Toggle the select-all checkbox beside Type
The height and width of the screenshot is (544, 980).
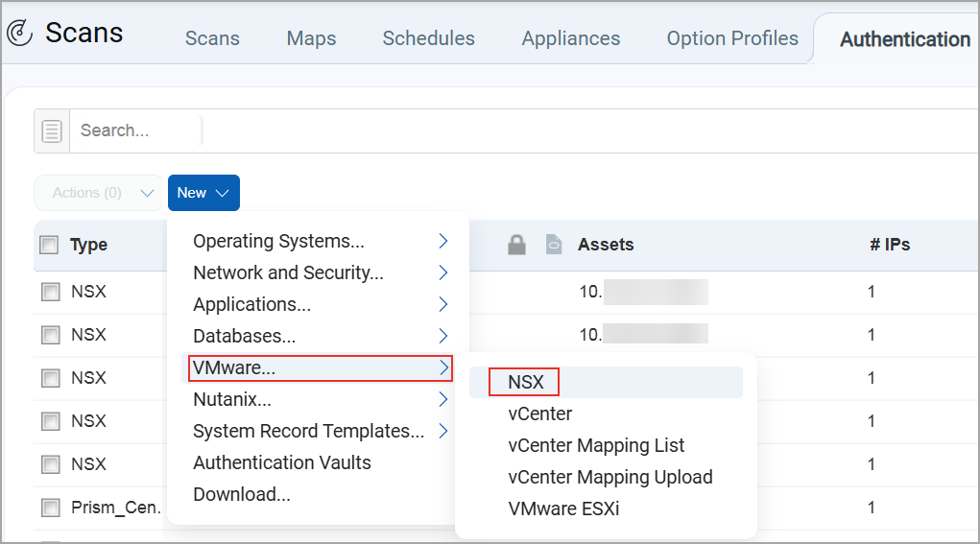click(49, 245)
